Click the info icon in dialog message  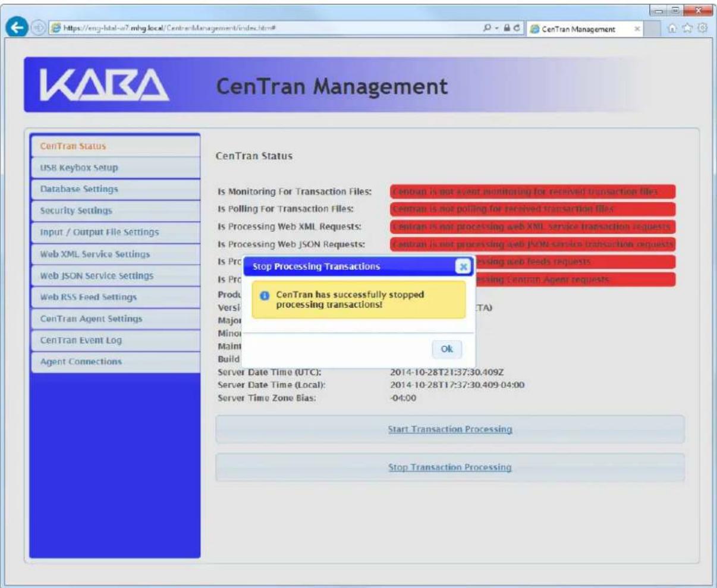pos(265,295)
